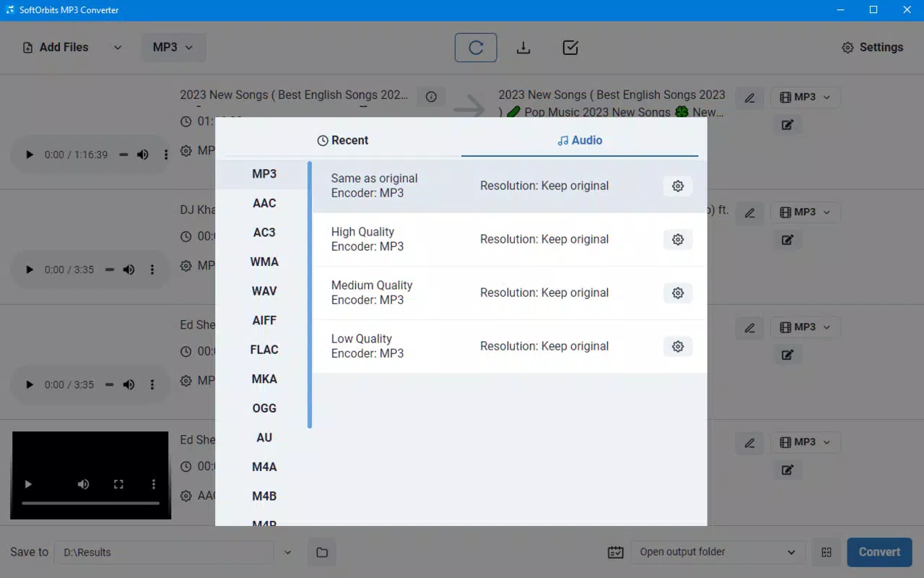Click the pencil rename icon on first file row

pyautogui.click(x=749, y=98)
